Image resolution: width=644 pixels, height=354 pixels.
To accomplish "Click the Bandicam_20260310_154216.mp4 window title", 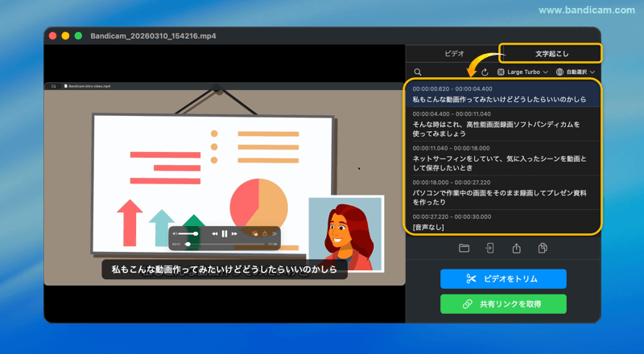I will pyautogui.click(x=153, y=36).
